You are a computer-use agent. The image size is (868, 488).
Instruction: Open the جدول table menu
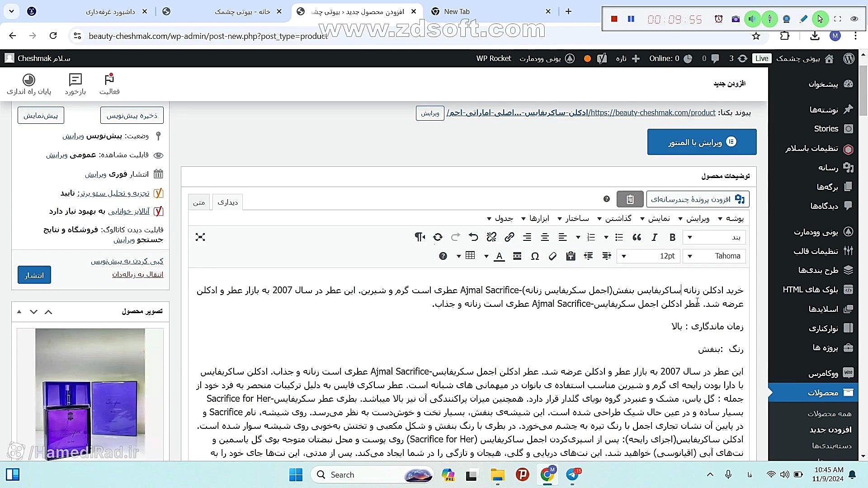[x=500, y=219]
